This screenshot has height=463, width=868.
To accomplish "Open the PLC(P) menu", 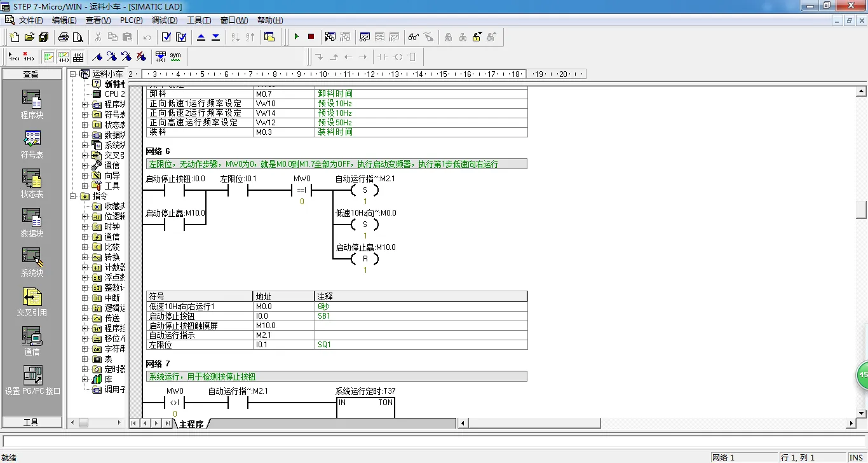I will click(x=131, y=20).
